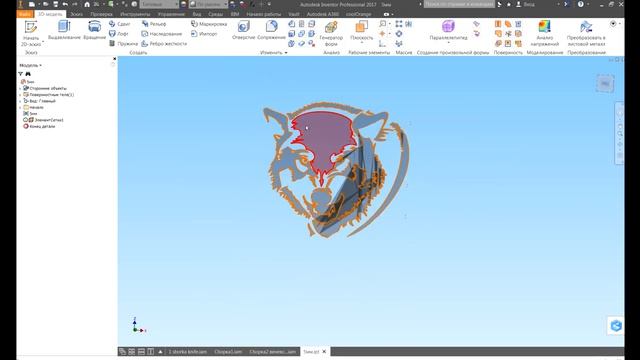Select the Вращение revolve tool
This screenshot has height=360, width=640.
[94, 30]
